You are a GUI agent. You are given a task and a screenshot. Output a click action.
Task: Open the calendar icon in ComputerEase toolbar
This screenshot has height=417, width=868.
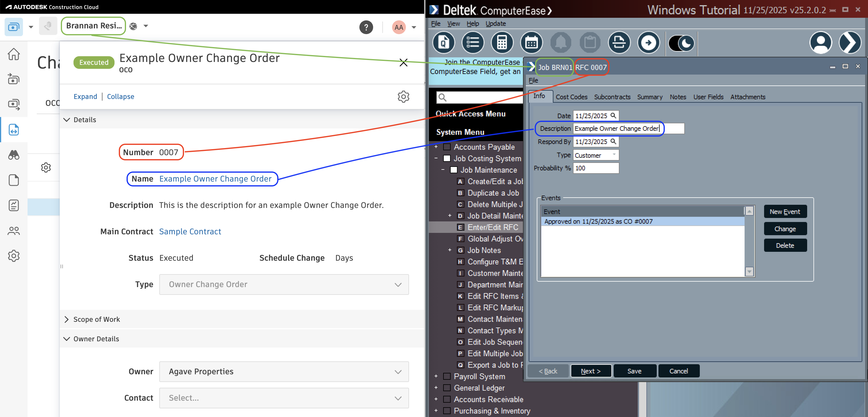[531, 42]
